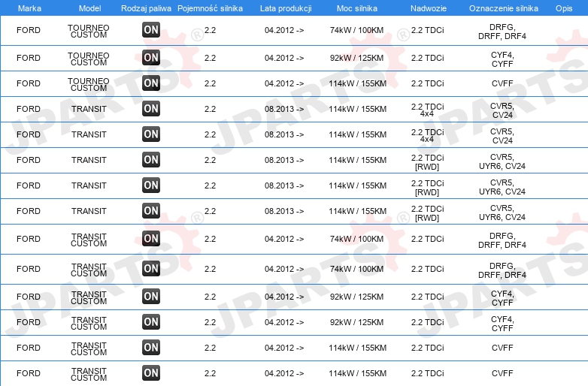Click capacity '2.2' in the TOURNEO CUSTOM 92kW row
The height and width of the screenshot is (386, 588).
(210, 58)
